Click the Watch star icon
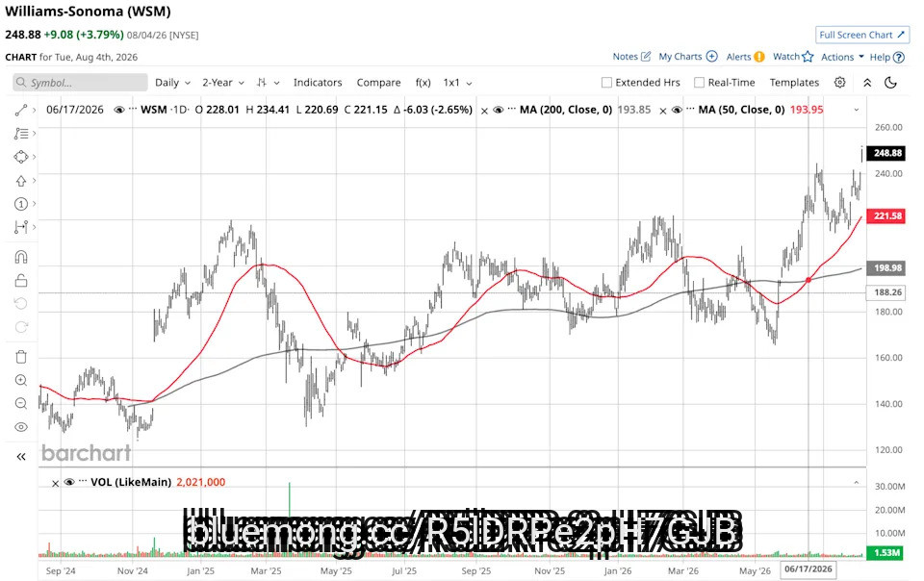 pyautogui.click(x=808, y=57)
